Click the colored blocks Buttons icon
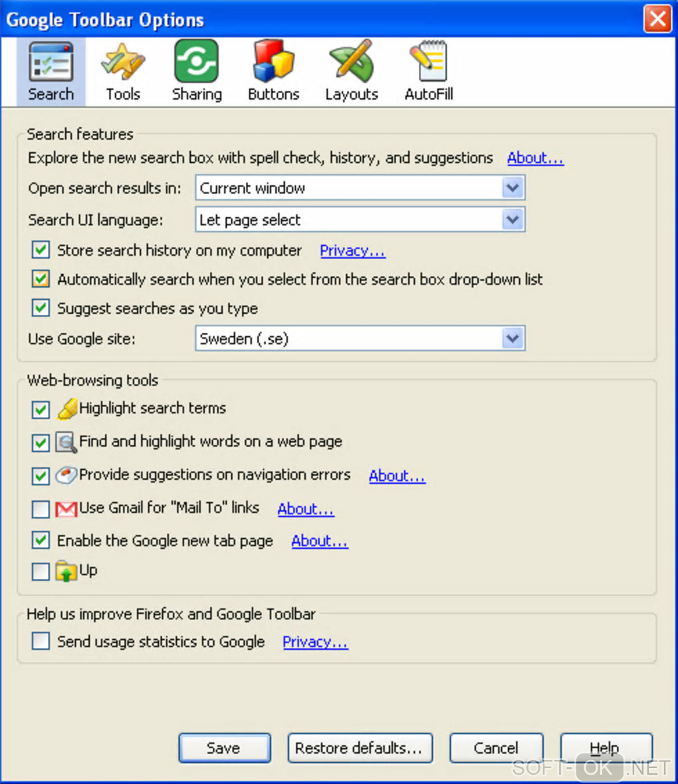 (x=273, y=61)
